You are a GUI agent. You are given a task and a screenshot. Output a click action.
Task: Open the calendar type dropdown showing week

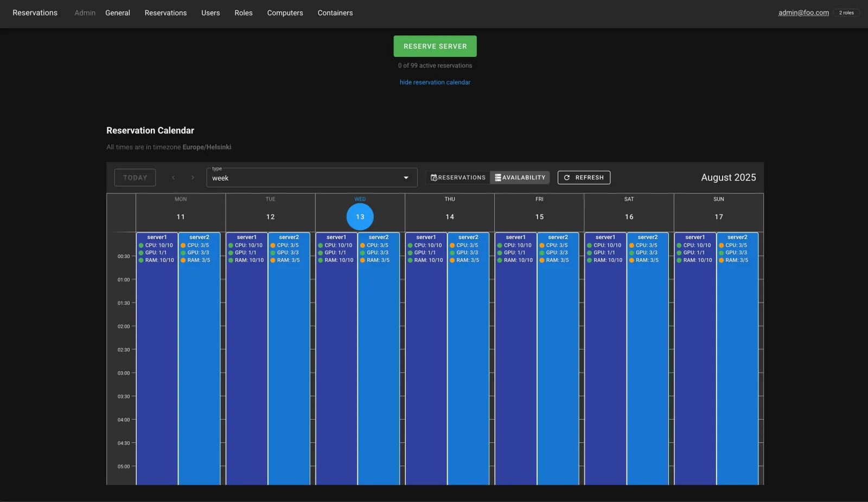(x=312, y=178)
